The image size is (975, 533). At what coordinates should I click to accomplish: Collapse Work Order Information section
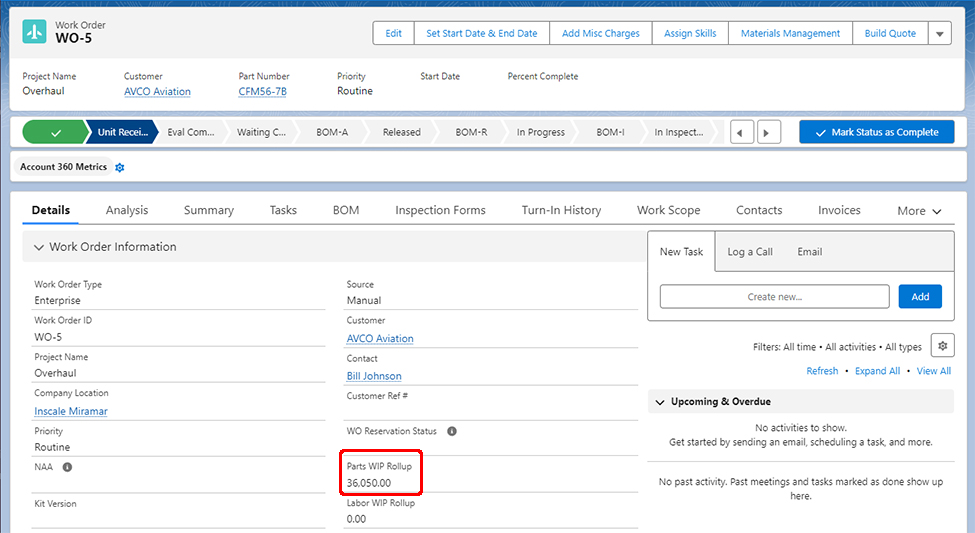tap(39, 247)
